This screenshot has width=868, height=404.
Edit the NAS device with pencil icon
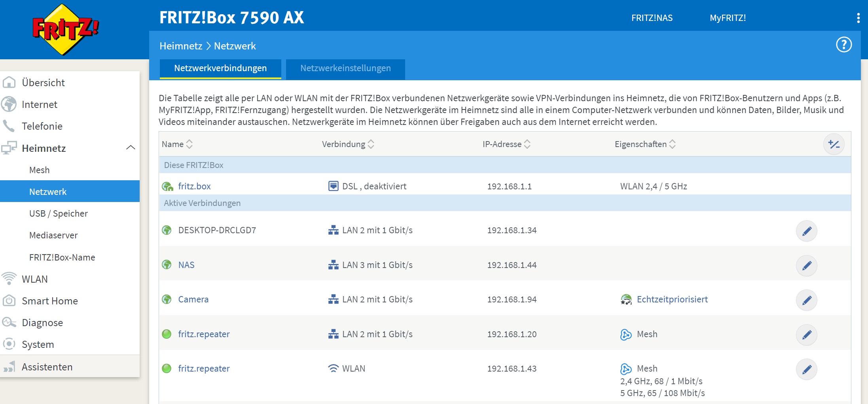click(x=807, y=266)
